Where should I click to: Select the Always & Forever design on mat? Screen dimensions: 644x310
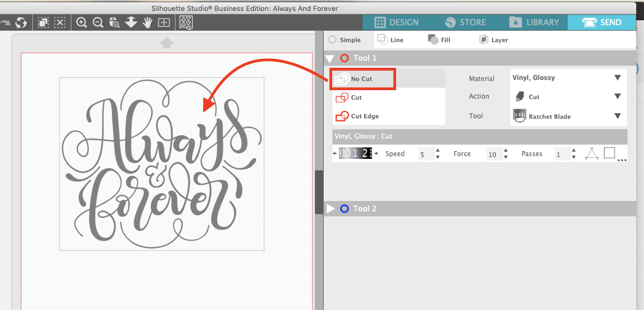pos(162,164)
